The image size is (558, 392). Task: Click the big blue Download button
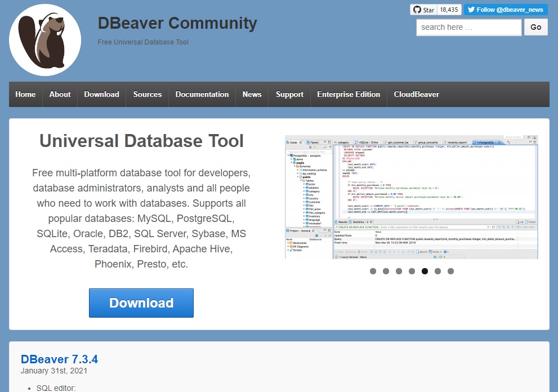141,303
